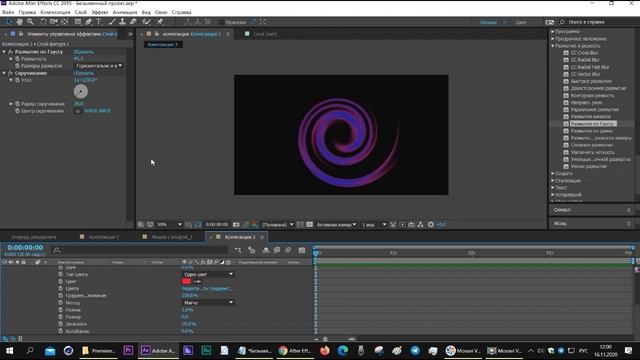Toggle stopwatch for Blur Dimensions property
This screenshot has height=360, width=640.
[x=18, y=66]
